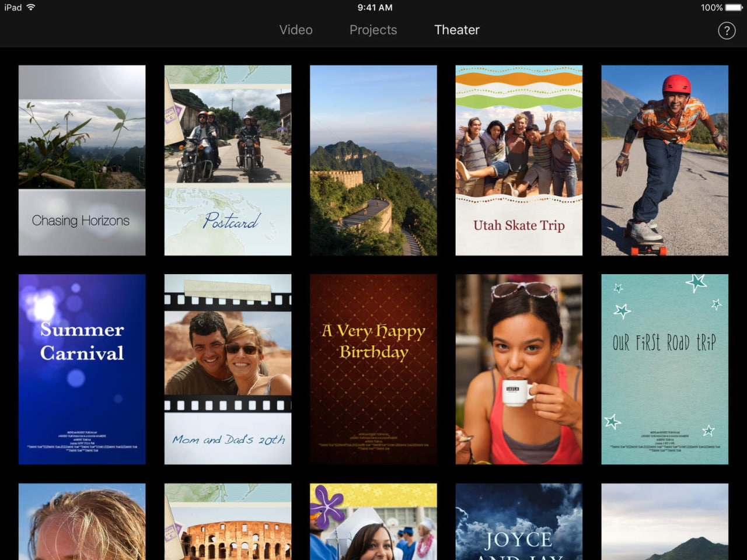Open the help question mark icon
Image resolution: width=747 pixels, height=560 pixels.
(x=727, y=30)
